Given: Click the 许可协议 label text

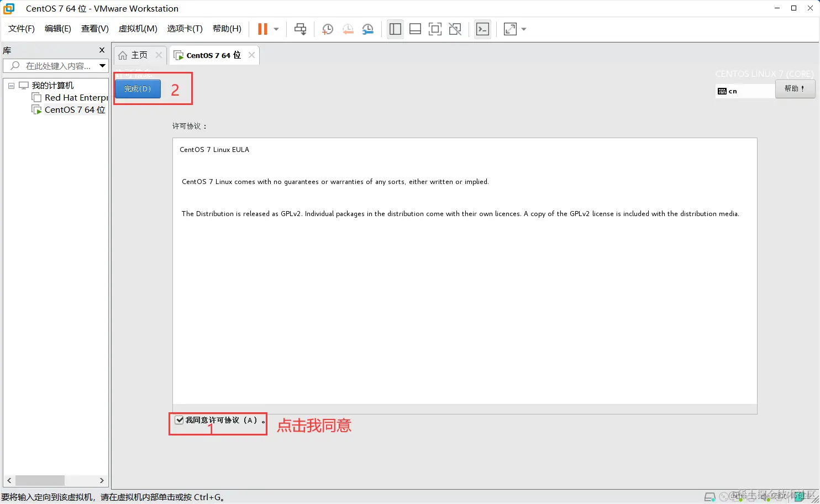Looking at the screenshot, I should [190, 126].
